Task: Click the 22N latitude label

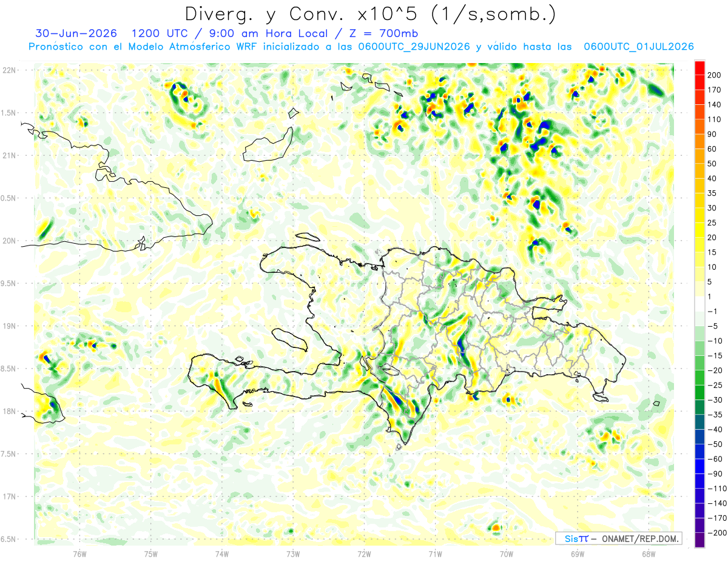Action: (9, 70)
